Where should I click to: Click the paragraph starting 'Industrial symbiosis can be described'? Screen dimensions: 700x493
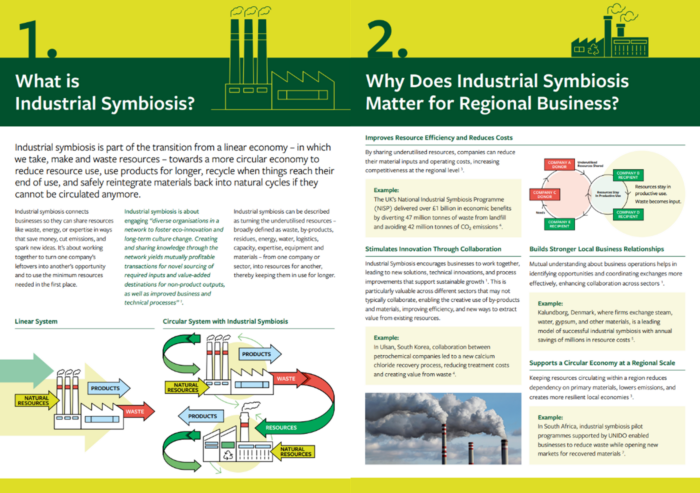[x=284, y=243]
